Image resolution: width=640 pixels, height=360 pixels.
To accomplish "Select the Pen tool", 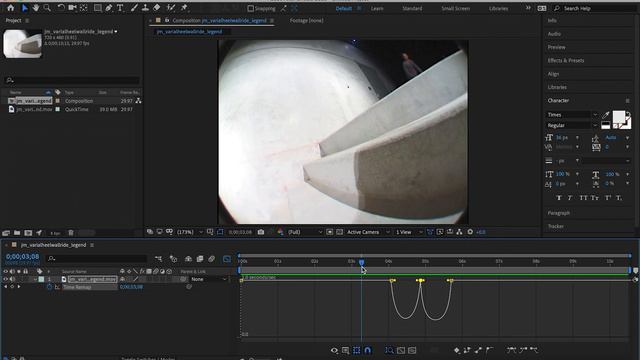I will 109,8.
